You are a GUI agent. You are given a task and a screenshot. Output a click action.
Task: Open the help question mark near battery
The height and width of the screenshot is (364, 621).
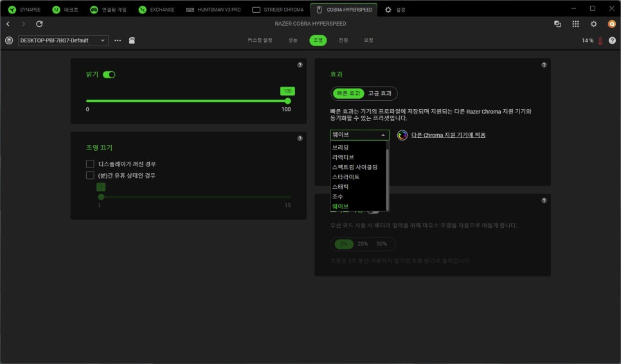point(612,40)
